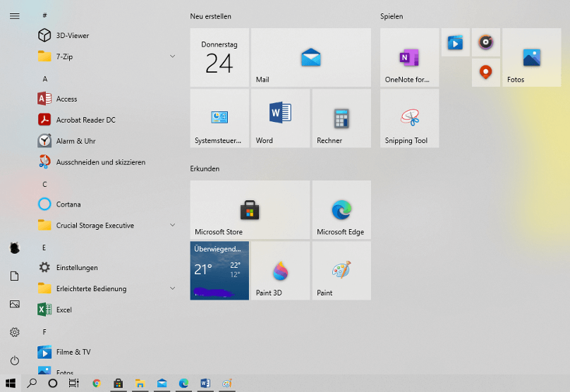Click the 'Neu erstellen' group header
This screenshot has width=570, height=392.
[x=210, y=16]
